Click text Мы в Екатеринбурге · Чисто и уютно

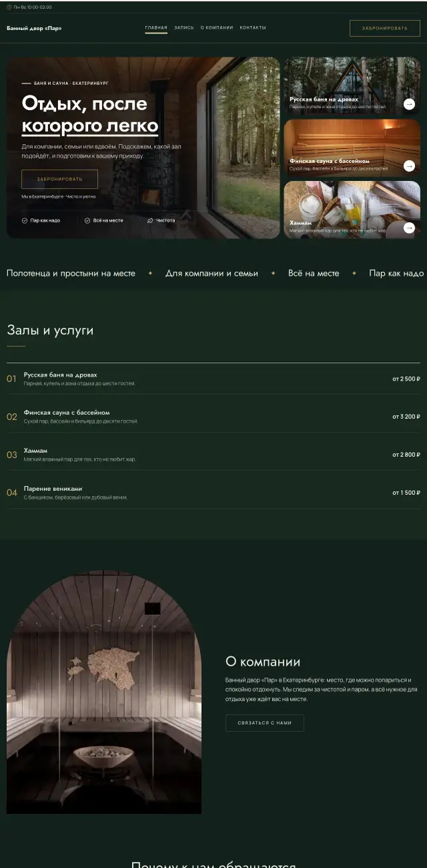click(x=59, y=196)
